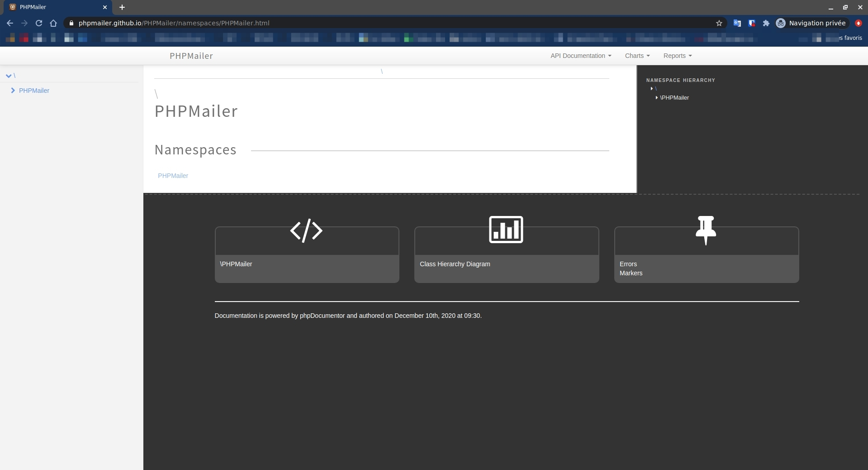
Task: Click the bar chart icon for Class Hierarchy Diagram
Action: click(506, 230)
